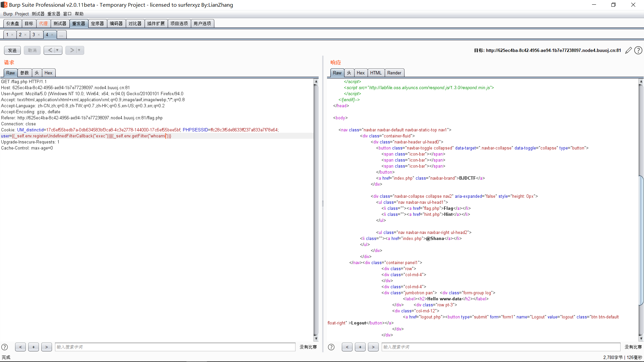This screenshot has height=362, width=644.
Task: Click the response search plus button
Action: tap(360, 347)
